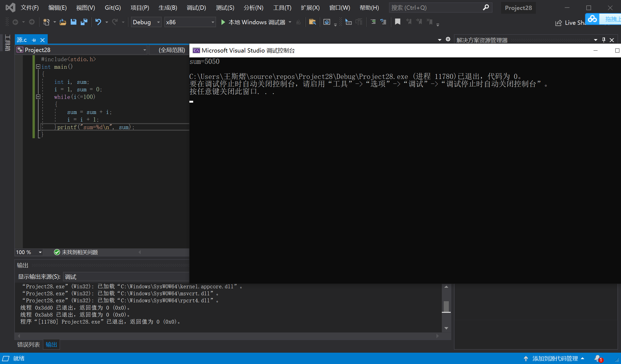Screen dimensions: 621x364
Task: Toggle pin on source file tab
Action: pyautogui.click(x=34, y=40)
